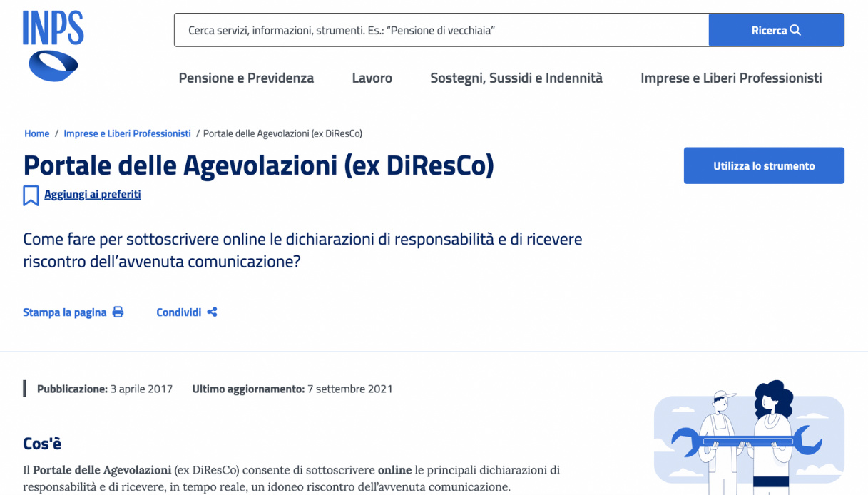This screenshot has width=868, height=495.
Task: Click the Cos'è section heading
Action: click(x=42, y=444)
